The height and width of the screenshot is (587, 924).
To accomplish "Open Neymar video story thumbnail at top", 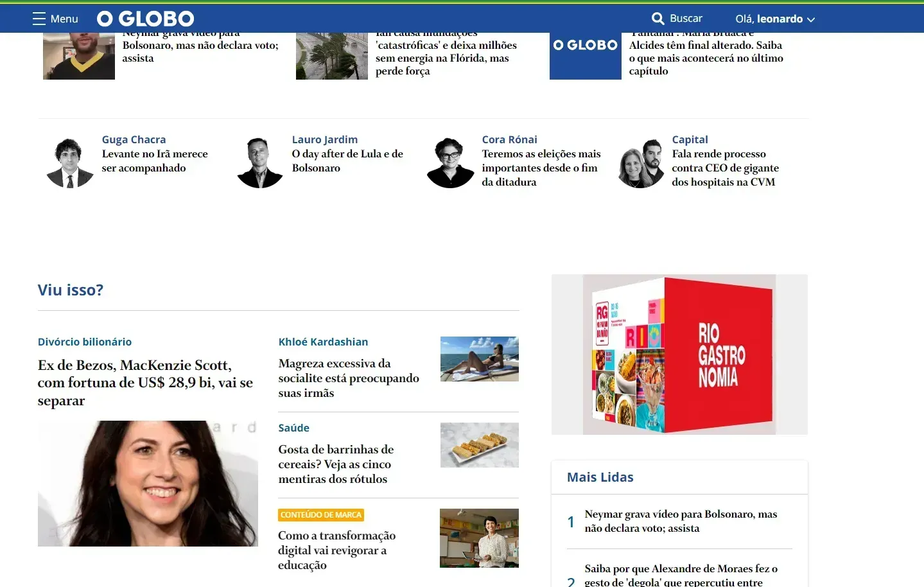I will [79, 56].
